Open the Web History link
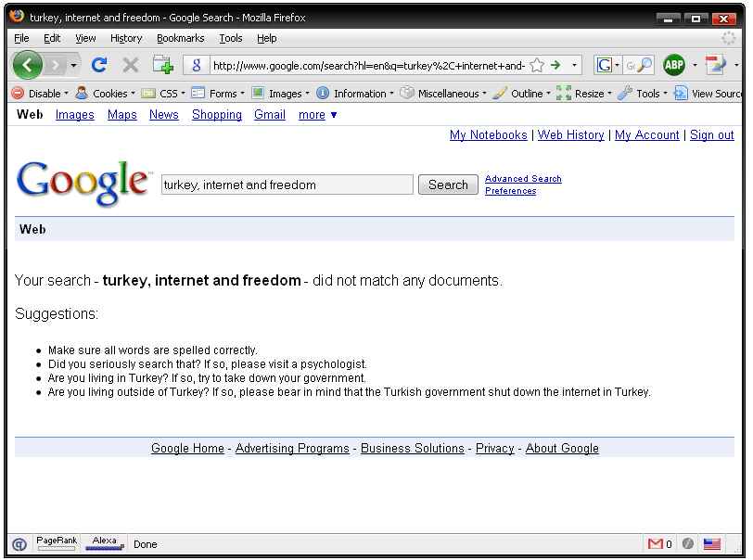Screen dimensions: 753x560 tap(570, 135)
